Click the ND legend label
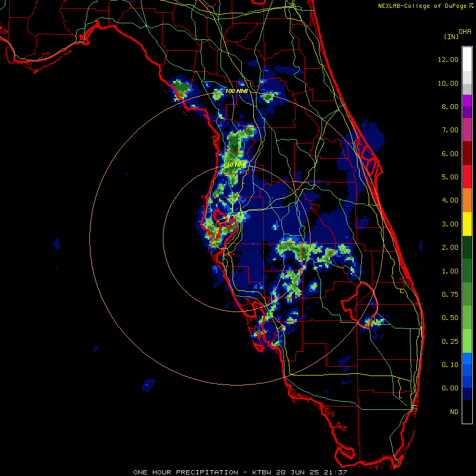 coord(454,412)
